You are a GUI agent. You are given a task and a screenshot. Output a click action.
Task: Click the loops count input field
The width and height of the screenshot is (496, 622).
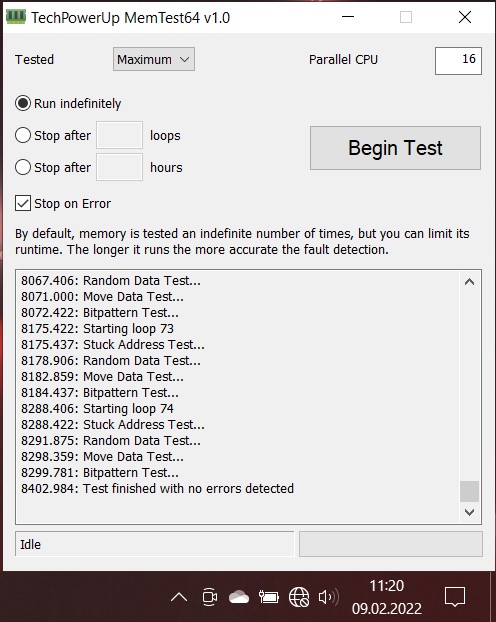[119, 135]
